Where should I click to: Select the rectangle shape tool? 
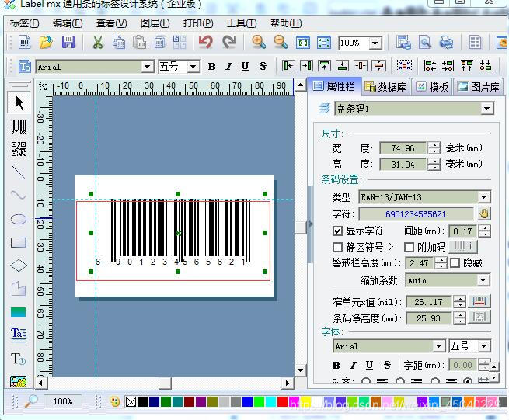click(x=18, y=242)
